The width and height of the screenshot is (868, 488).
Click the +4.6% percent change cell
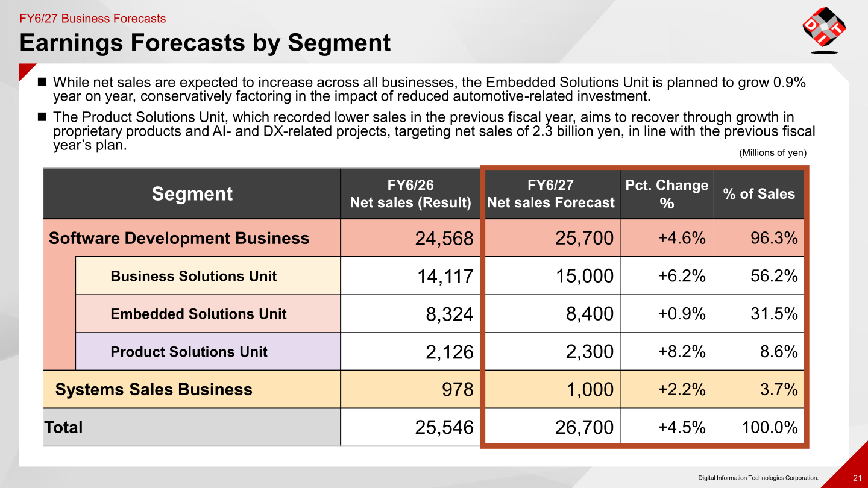point(682,238)
